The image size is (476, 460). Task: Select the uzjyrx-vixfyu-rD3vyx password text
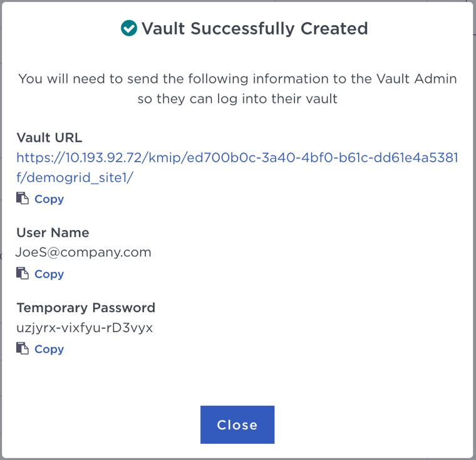click(x=85, y=327)
